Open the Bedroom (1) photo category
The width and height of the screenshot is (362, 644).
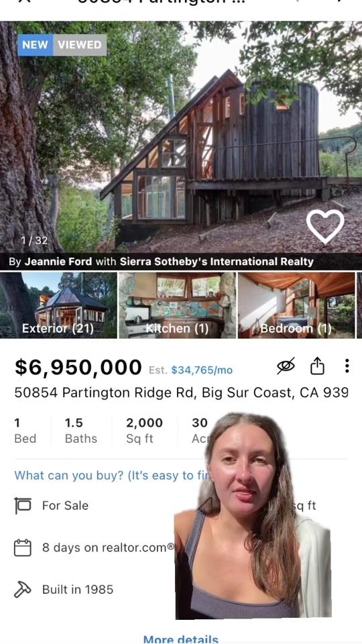click(x=297, y=305)
